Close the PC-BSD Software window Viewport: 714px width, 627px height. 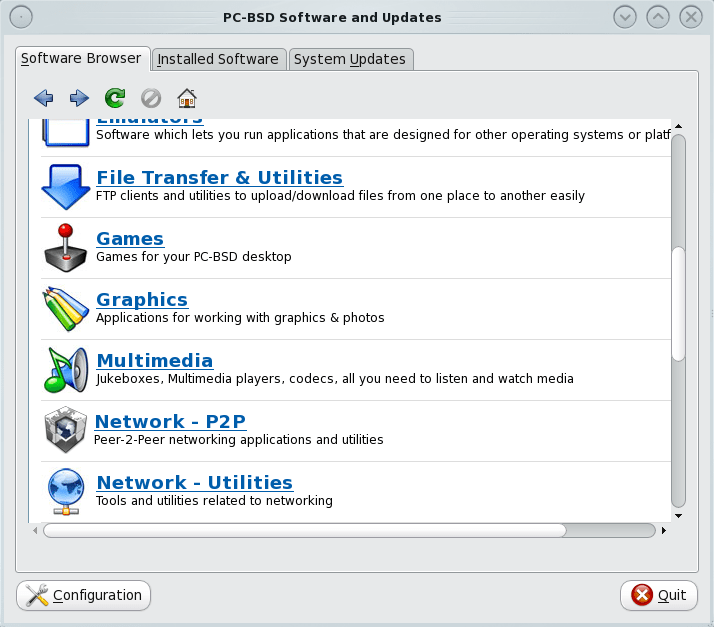pyautogui.click(x=691, y=17)
